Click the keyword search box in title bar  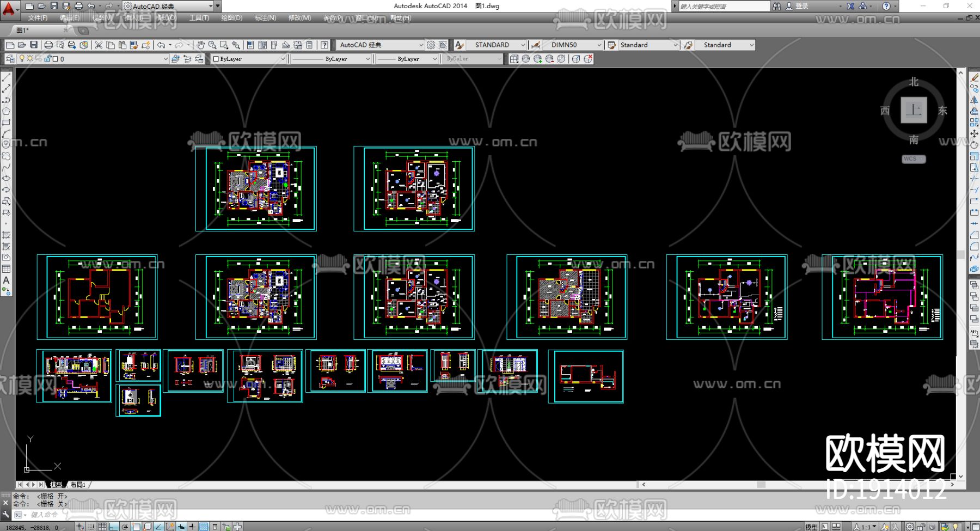tap(724, 6)
